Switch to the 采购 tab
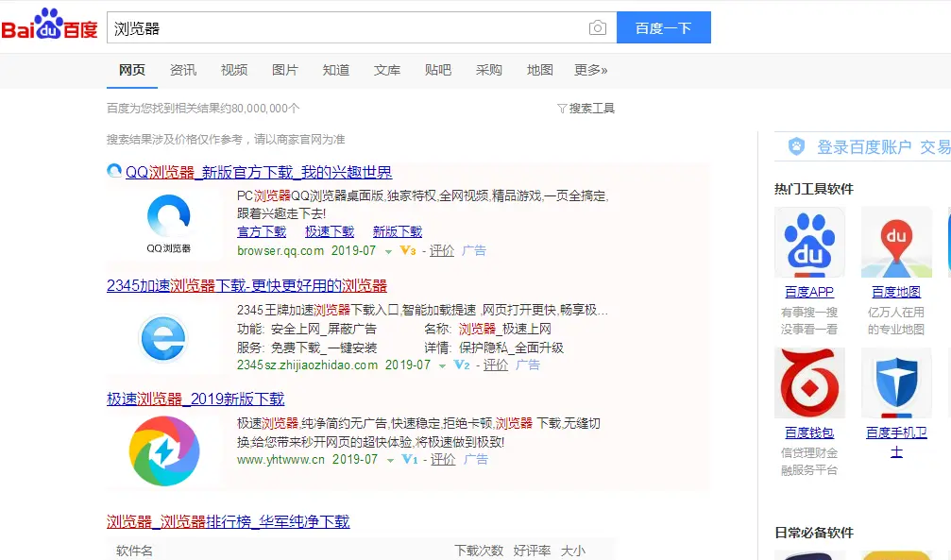951x560 pixels. pyautogui.click(x=488, y=70)
